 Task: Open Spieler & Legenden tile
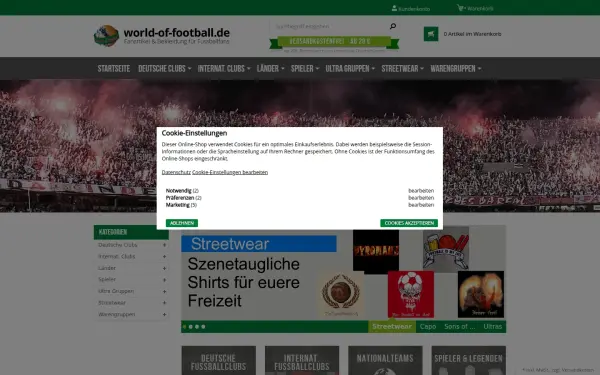(x=469, y=360)
